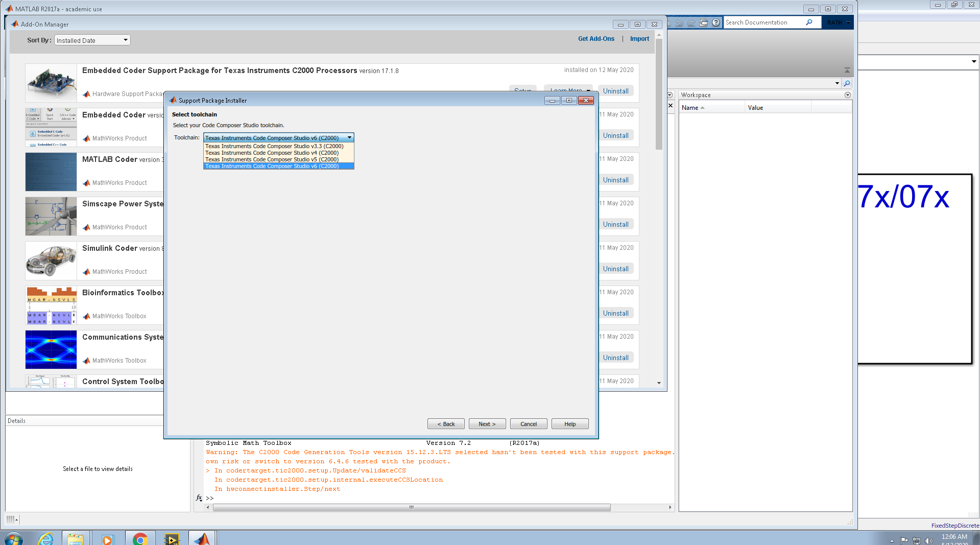Cancel the Support Package Installer
The image size is (980, 545).
click(529, 424)
